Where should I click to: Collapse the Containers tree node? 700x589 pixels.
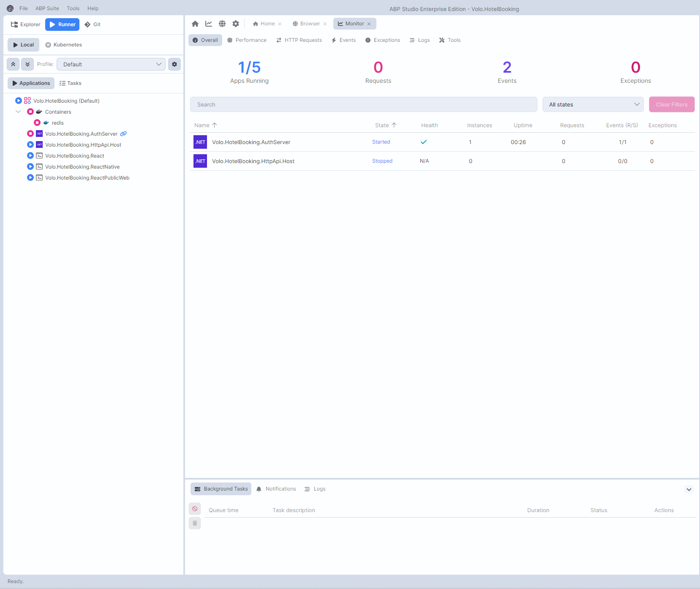[18, 112]
